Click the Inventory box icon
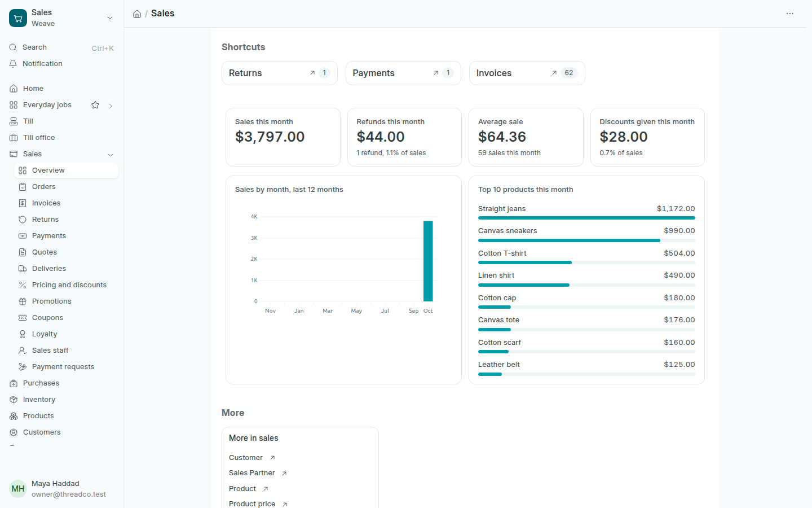The height and width of the screenshot is (508, 812). coord(14,400)
